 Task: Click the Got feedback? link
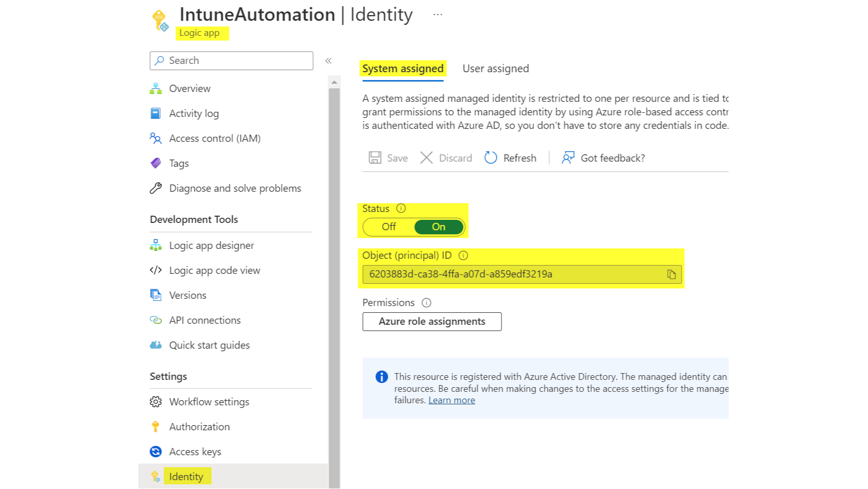[x=613, y=158]
